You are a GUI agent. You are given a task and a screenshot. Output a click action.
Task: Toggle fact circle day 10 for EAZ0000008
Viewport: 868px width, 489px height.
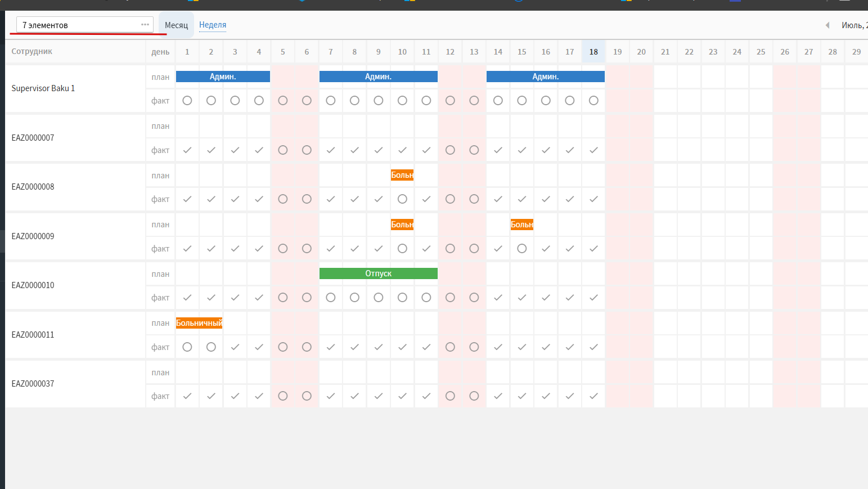pyautogui.click(x=402, y=199)
